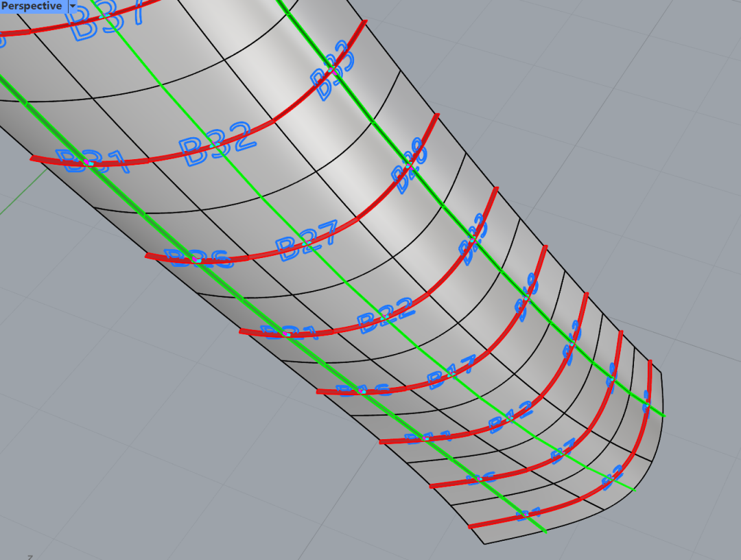The width and height of the screenshot is (741, 560).
Task: Select the B22 text label
Action: [386, 315]
